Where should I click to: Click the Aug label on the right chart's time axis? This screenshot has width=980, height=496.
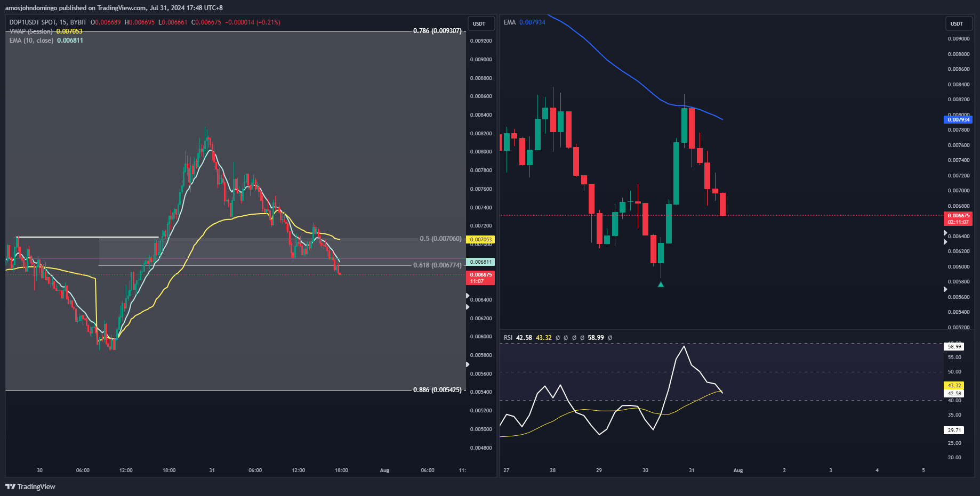click(738, 470)
